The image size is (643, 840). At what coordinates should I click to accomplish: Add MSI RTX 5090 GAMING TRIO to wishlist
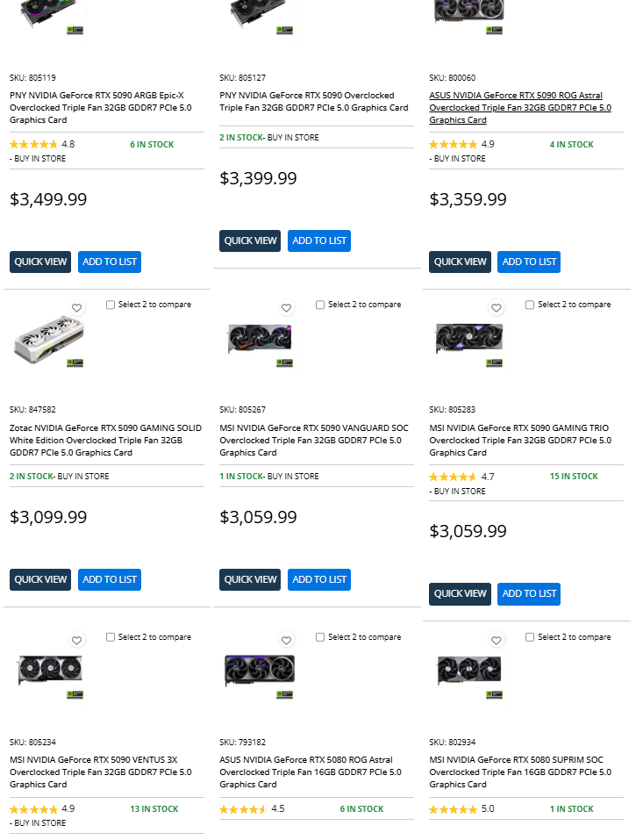pyautogui.click(x=497, y=308)
